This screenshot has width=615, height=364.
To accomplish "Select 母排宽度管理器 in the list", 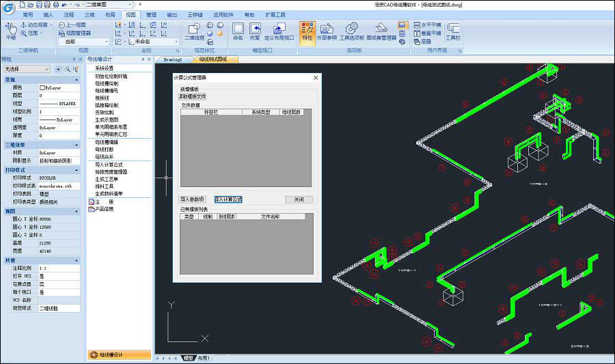I will click(111, 171).
